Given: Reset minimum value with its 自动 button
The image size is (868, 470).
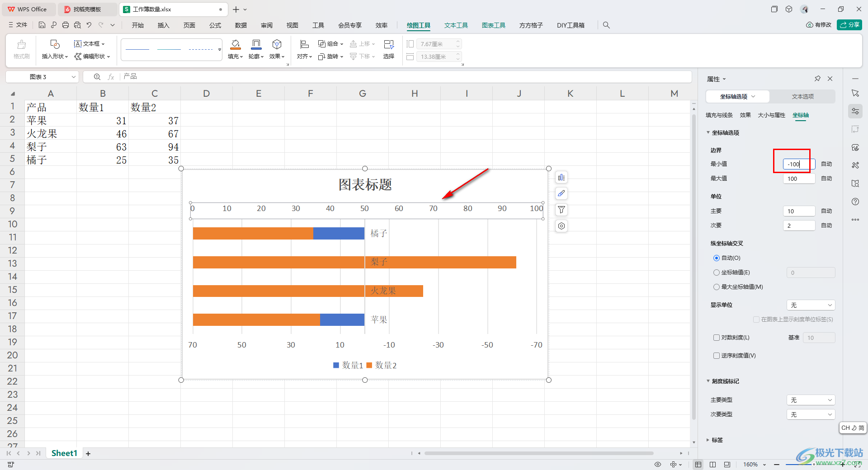Looking at the screenshot, I should (826, 164).
